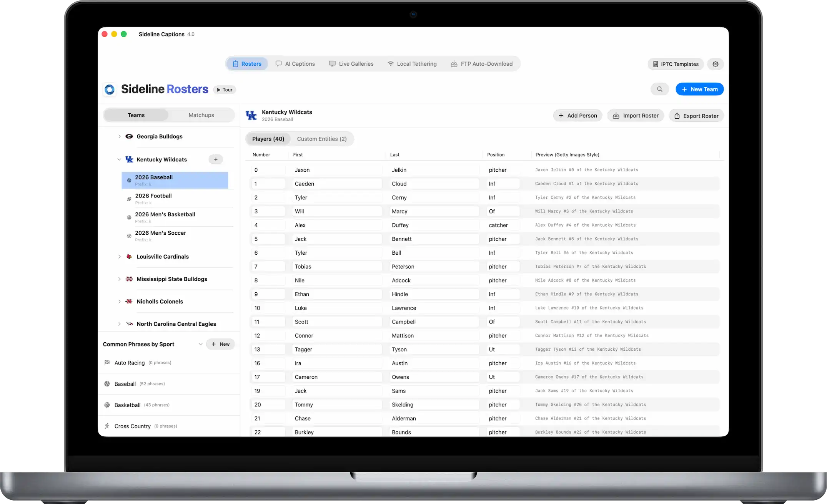Switch to the Matchups segment
The width and height of the screenshot is (827, 504).
click(201, 115)
